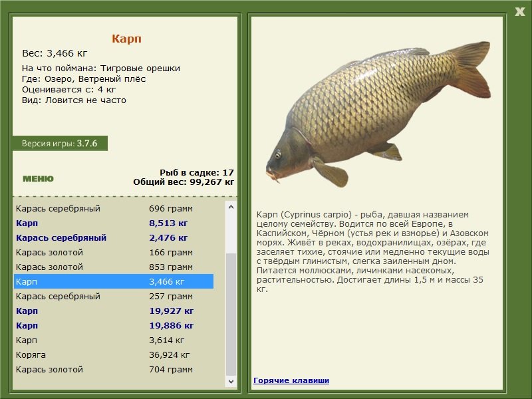Select Карась золотой 166 грамм row
The image size is (532, 399).
[x=113, y=253]
